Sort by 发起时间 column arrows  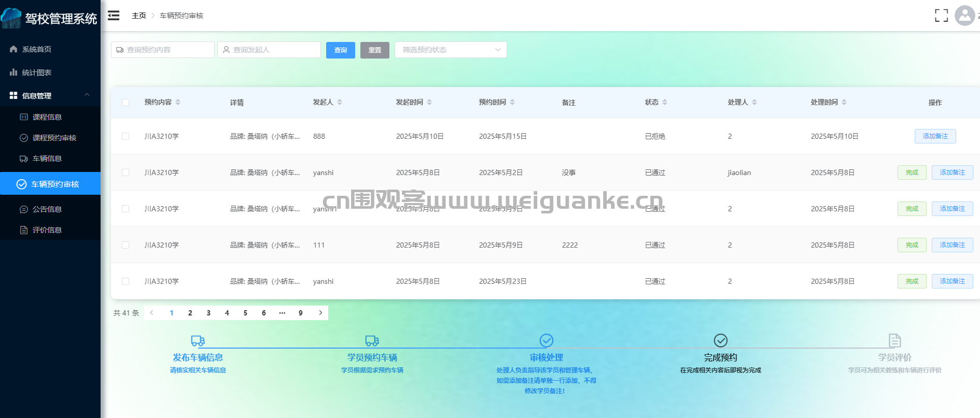tap(429, 102)
